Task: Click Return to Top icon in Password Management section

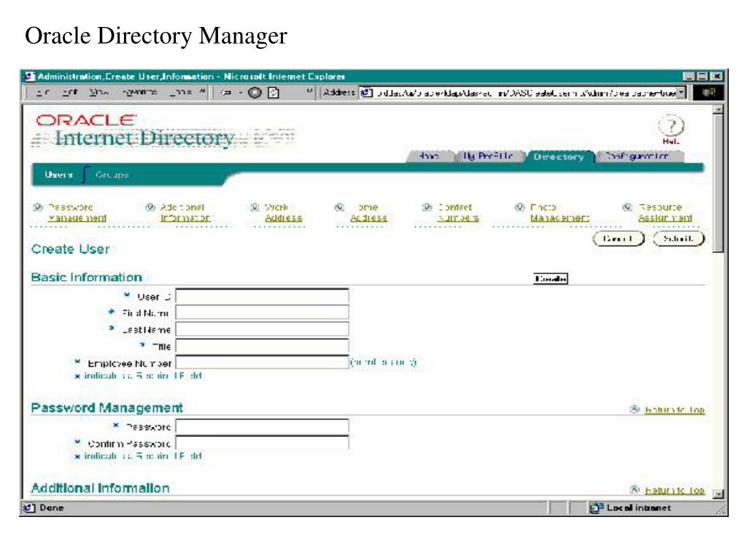Action: [x=635, y=409]
